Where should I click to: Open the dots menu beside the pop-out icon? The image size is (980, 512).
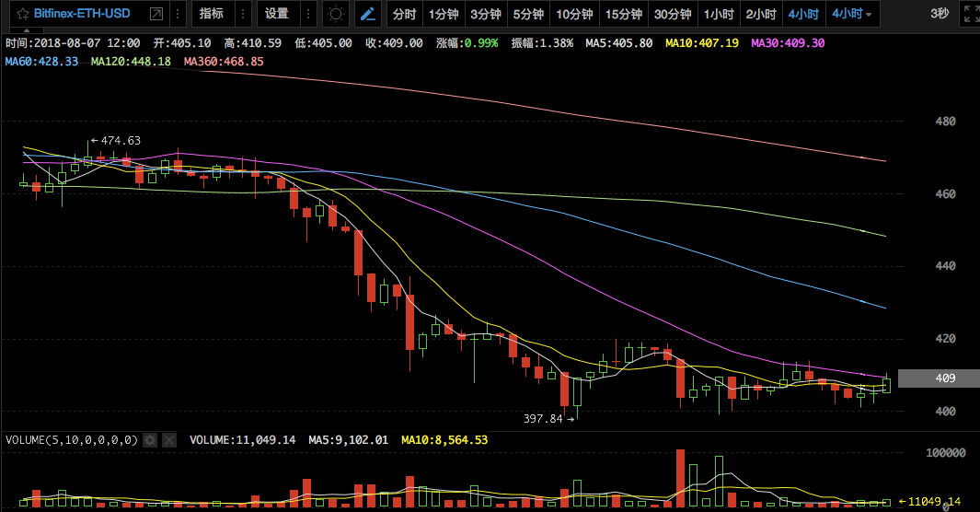(x=178, y=14)
